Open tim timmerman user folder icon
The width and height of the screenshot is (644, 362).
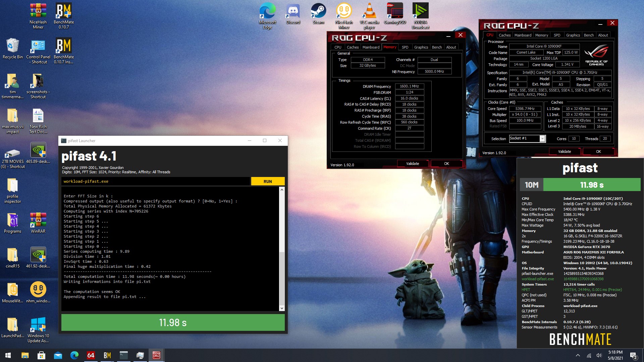coord(13,86)
